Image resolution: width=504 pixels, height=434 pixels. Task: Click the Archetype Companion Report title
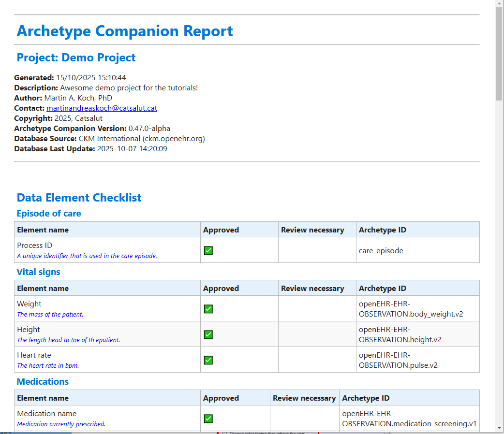[x=125, y=31]
